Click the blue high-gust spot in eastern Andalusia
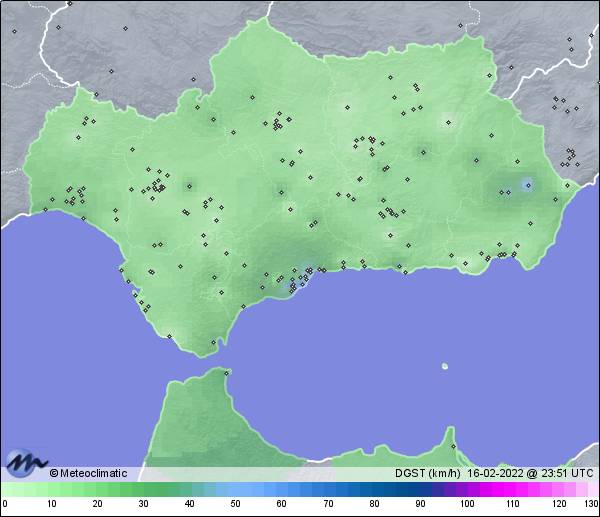 pyautogui.click(x=526, y=184)
